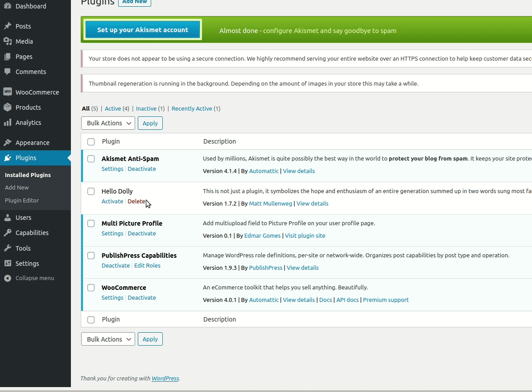Deactivate the WooCommerce plugin
The height and width of the screenshot is (392, 532).
pyautogui.click(x=142, y=297)
